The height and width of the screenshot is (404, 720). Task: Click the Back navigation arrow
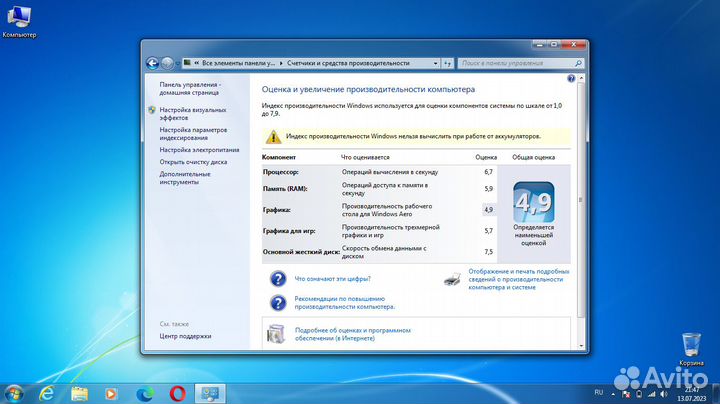[152, 63]
